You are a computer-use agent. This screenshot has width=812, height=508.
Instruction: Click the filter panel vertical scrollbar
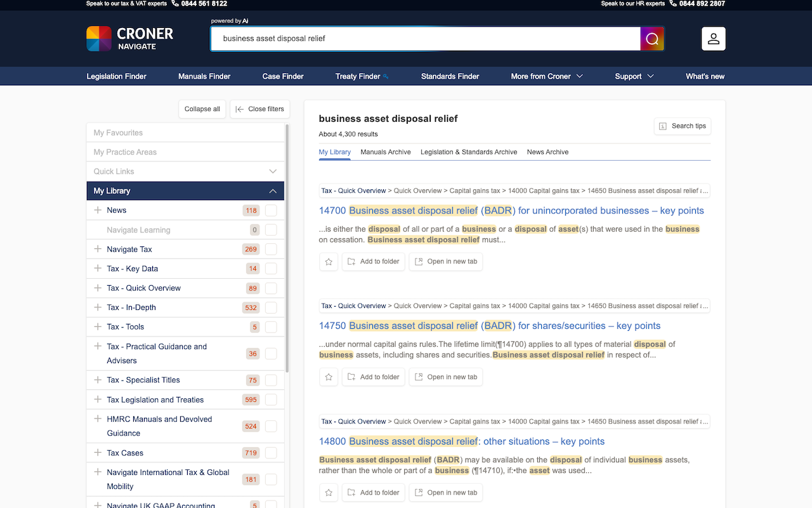click(x=287, y=248)
